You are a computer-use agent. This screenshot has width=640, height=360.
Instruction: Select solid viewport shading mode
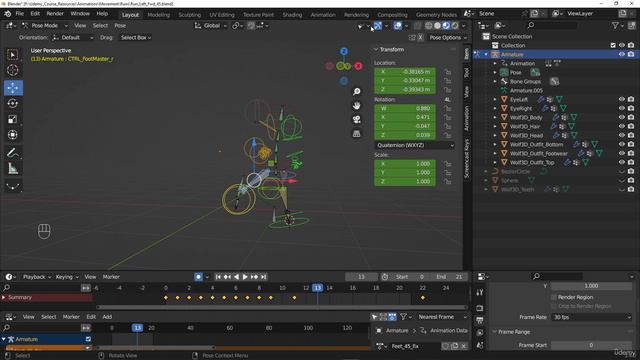pyautogui.click(x=437, y=26)
